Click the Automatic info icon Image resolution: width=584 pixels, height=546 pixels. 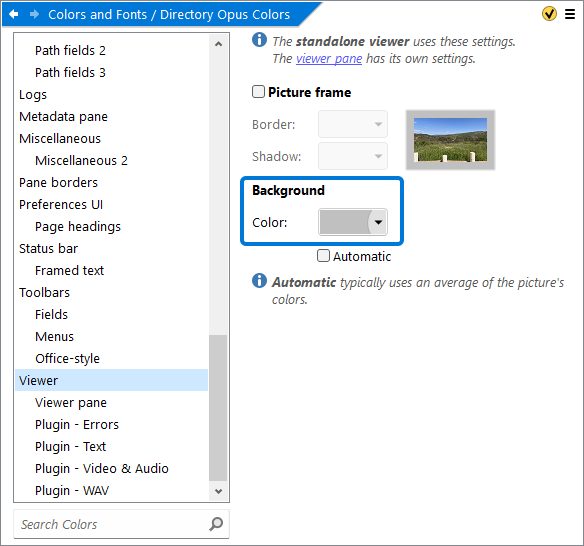[259, 280]
